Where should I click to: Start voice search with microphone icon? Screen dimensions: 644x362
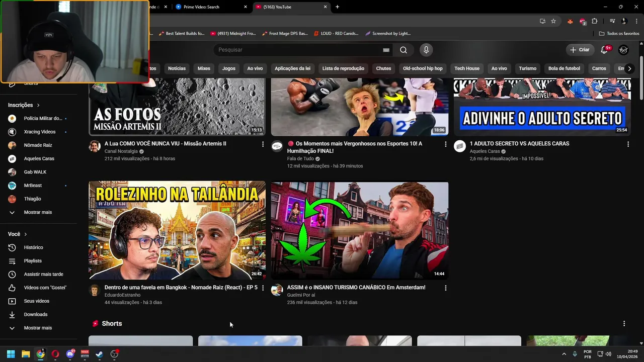click(x=426, y=50)
